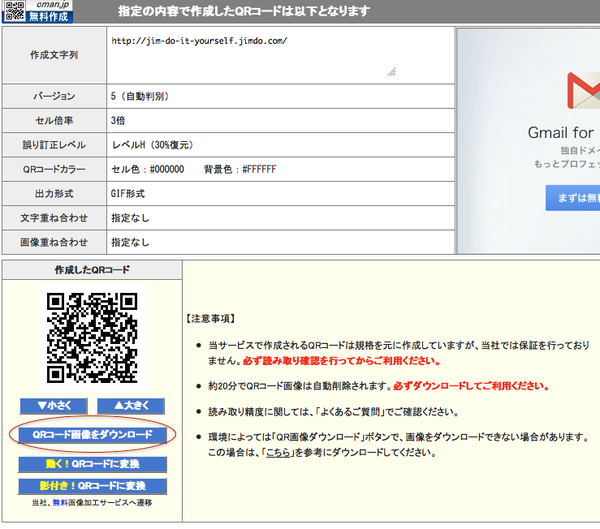Click the 無料 link under conversion buttons
The height and width of the screenshot is (529, 600).
60,503
